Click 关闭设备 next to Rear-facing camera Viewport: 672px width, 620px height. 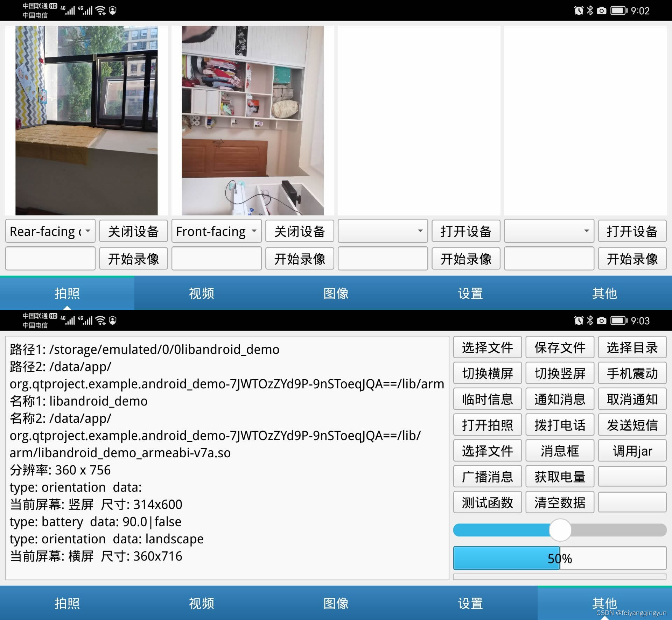pos(133,231)
